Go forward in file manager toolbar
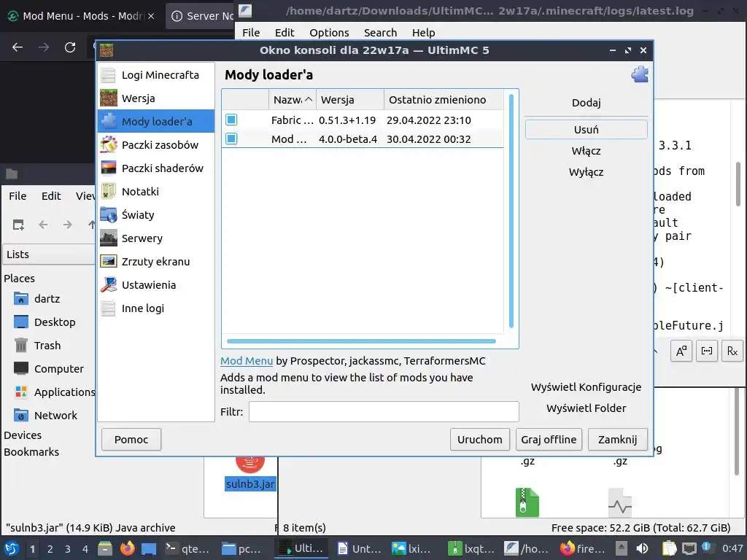Viewport: 747px width, 560px height. [68, 225]
